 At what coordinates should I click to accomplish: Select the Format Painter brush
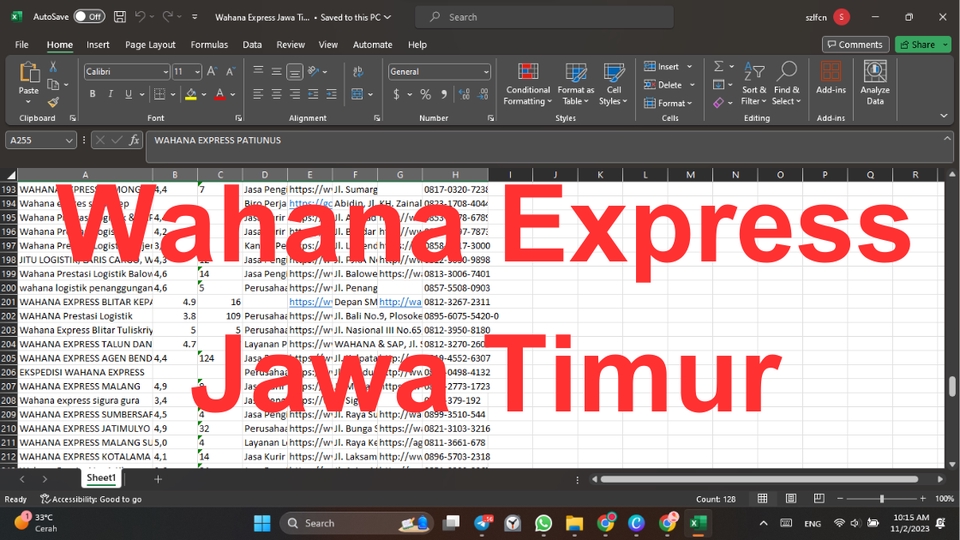(53, 102)
